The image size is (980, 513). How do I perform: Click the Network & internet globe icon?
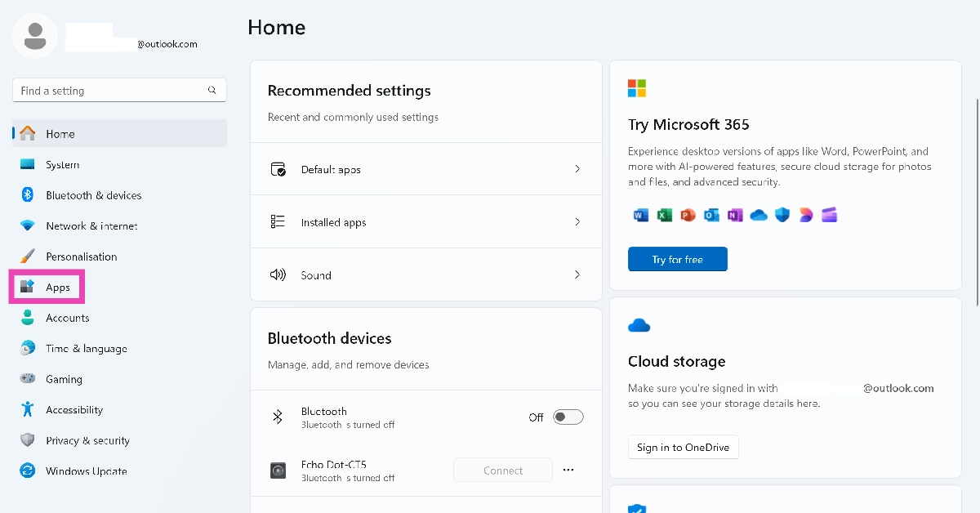pyautogui.click(x=26, y=225)
